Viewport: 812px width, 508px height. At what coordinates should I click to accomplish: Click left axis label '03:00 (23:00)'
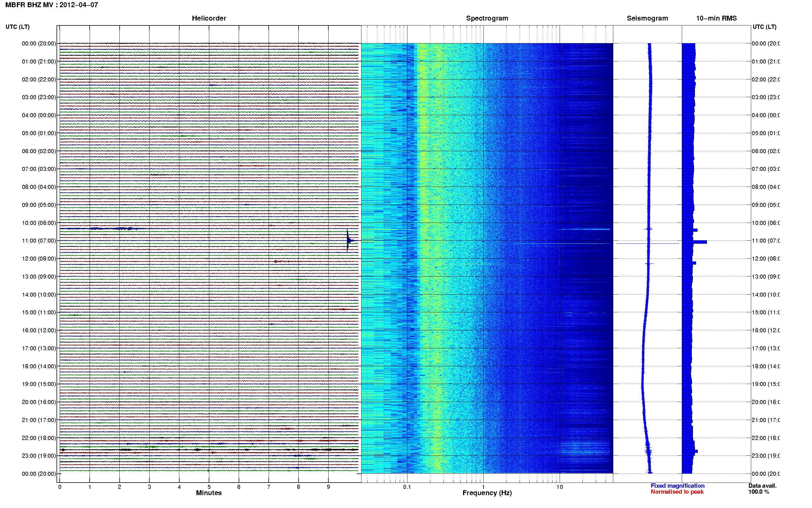(39, 97)
